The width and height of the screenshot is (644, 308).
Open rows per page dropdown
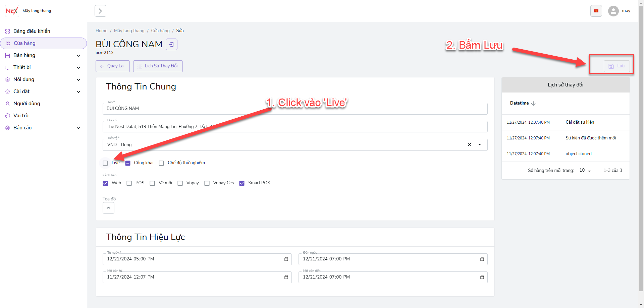[585, 170]
